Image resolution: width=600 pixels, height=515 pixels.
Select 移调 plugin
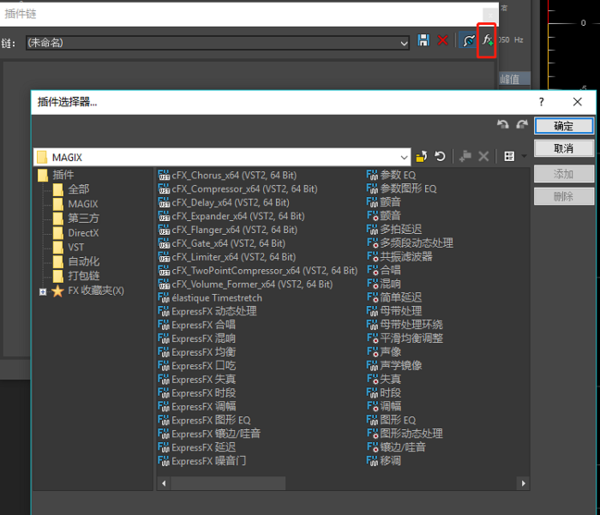coord(384,461)
